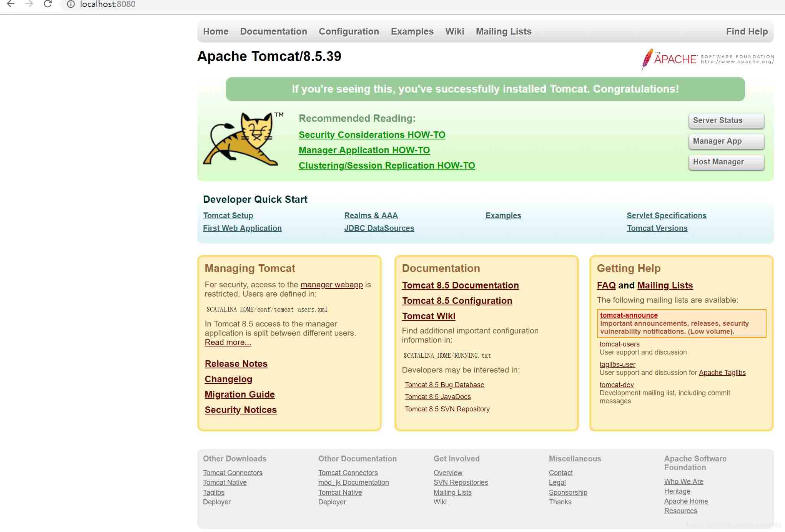Screen dimensions: 785x532
Task: Open the Home nav item
Action: tap(216, 31)
